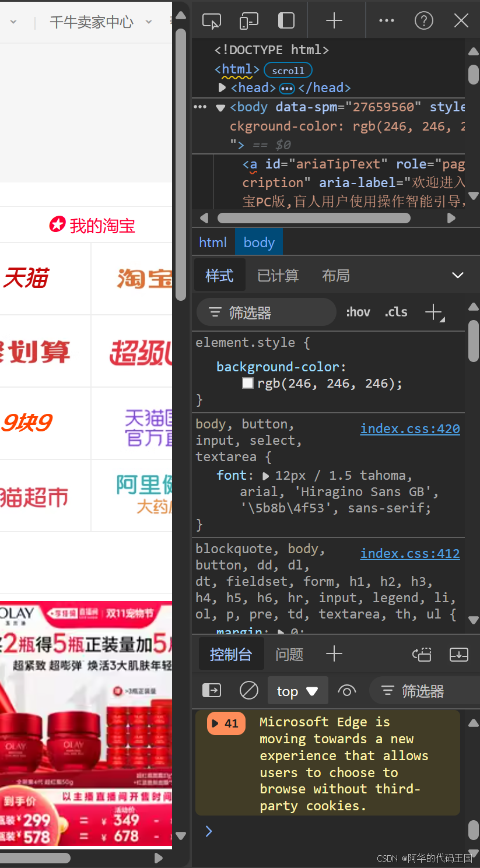
Task: Select body in the breadcrumb bar
Action: click(x=259, y=243)
